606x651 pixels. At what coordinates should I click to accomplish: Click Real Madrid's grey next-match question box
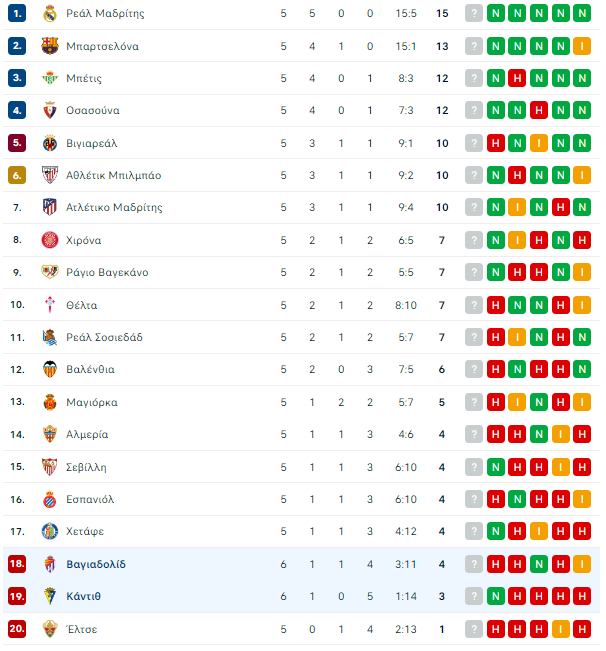coord(474,13)
